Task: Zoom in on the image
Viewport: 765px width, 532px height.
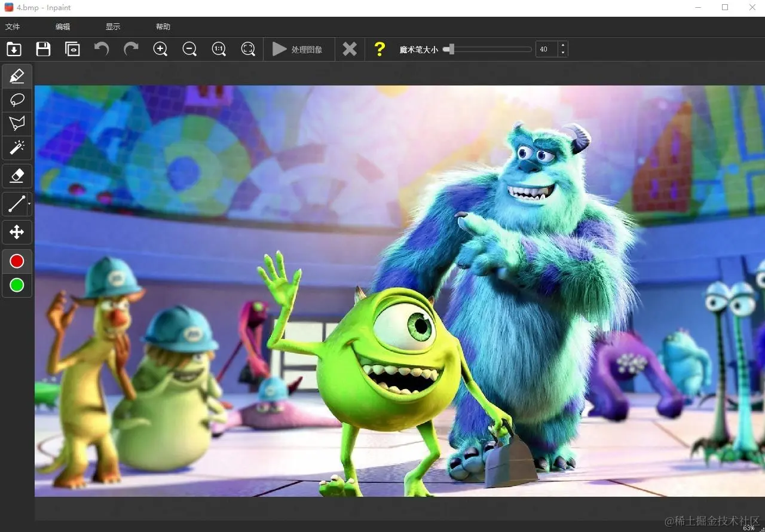Action: click(x=160, y=49)
